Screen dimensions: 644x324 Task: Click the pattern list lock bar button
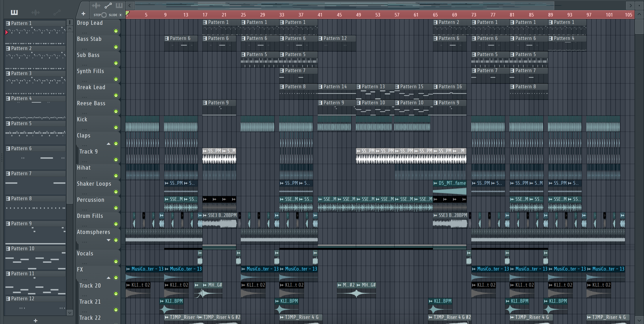(x=70, y=23)
